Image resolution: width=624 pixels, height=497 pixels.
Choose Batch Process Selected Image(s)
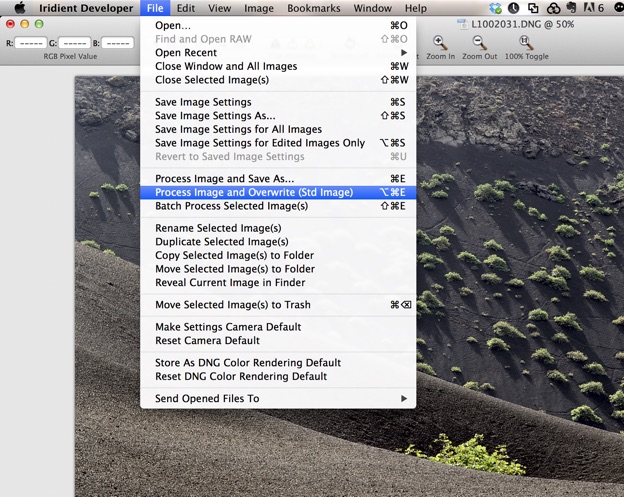278,206
